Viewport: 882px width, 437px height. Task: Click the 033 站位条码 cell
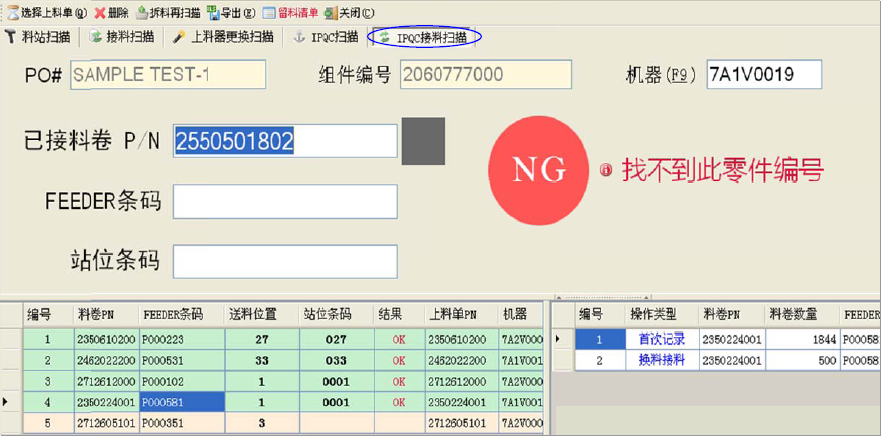[x=336, y=361]
